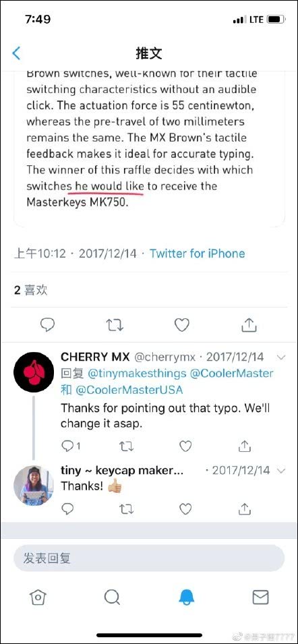Open the Messages envelope tab

click(x=260, y=597)
